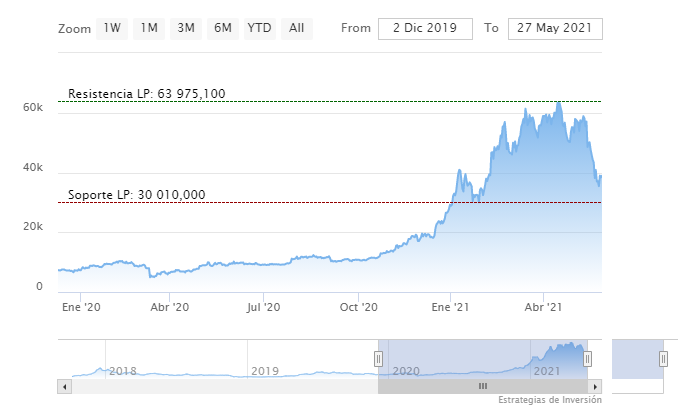Click 2018 in the navigator timeline
Viewport: 678px width, 408px height.
pos(122,371)
